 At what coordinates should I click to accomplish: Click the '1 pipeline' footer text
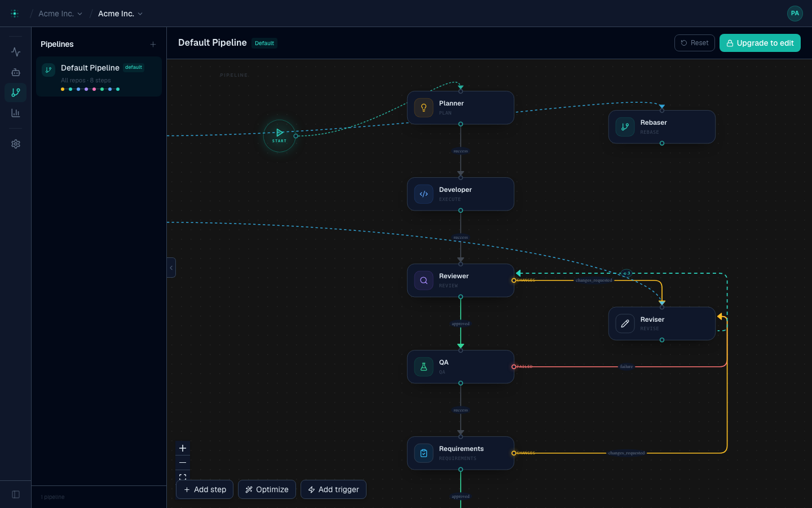pyautogui.click(x=52, y=497)
